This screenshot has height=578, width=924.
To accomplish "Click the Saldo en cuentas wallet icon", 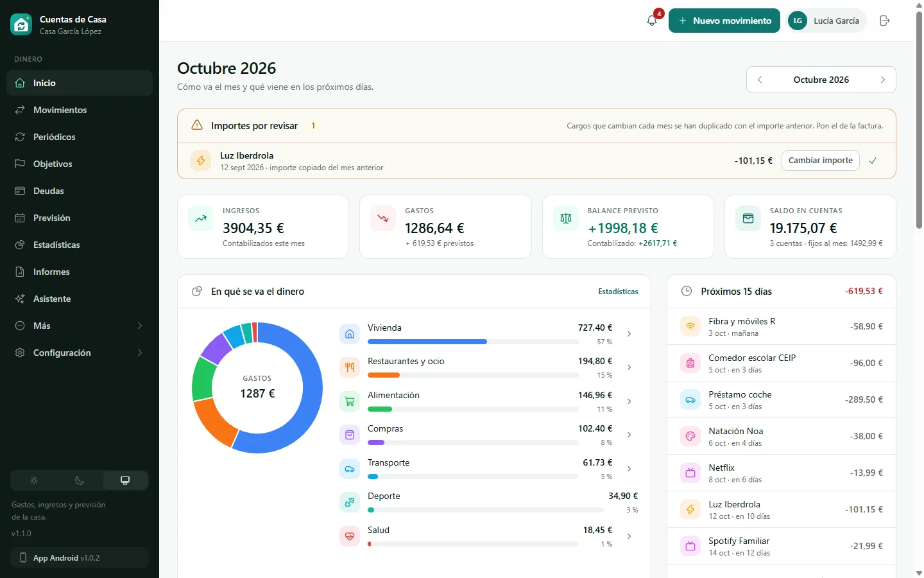I will click(x=748, y=218).
